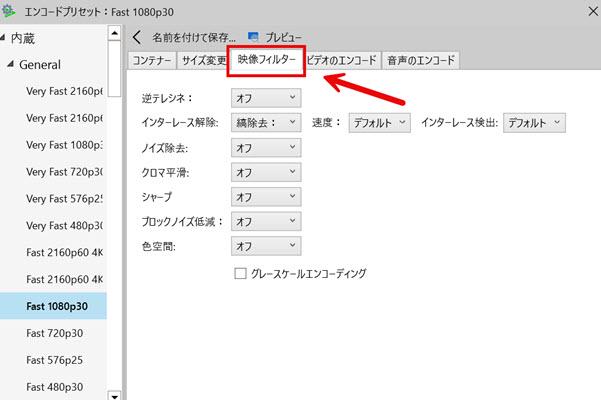Open the 色空間 dropdown
This screenshot has width=601, height=400.
(265, 245)
